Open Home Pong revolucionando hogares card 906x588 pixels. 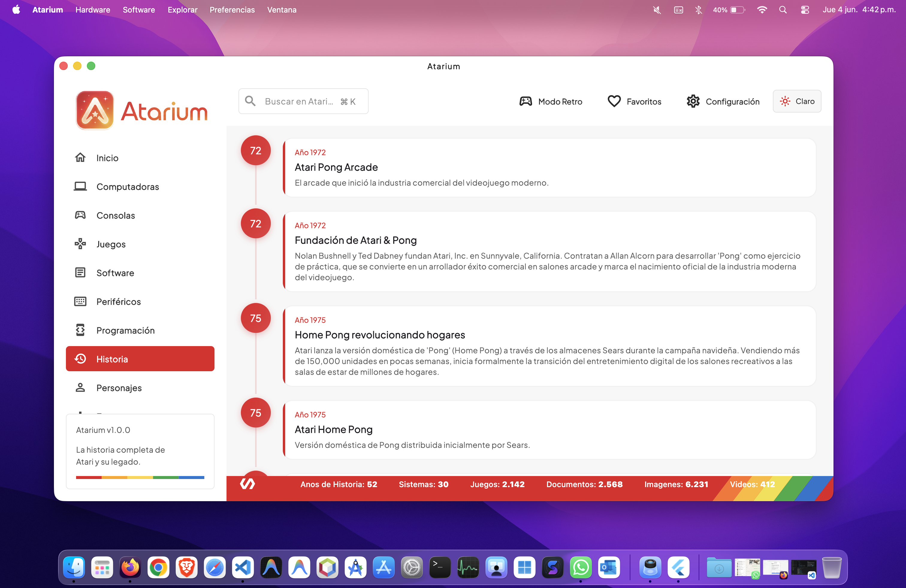[x=549, y=346]
